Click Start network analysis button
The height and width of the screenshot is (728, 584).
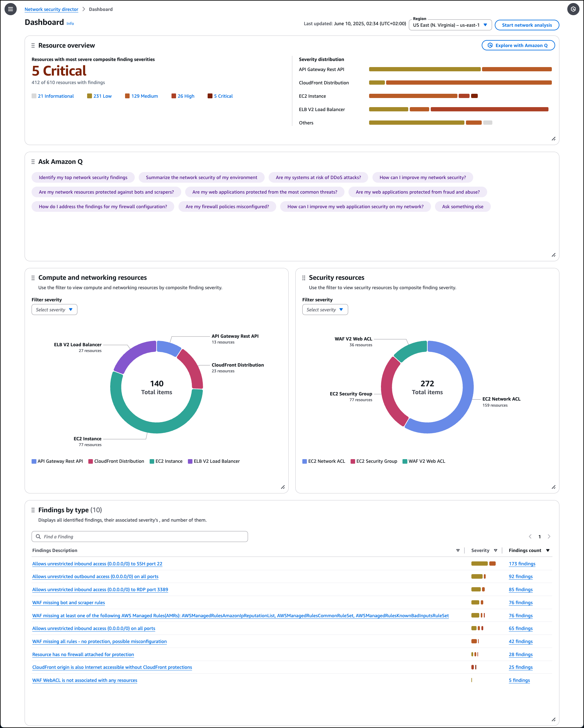pos(527,25)
